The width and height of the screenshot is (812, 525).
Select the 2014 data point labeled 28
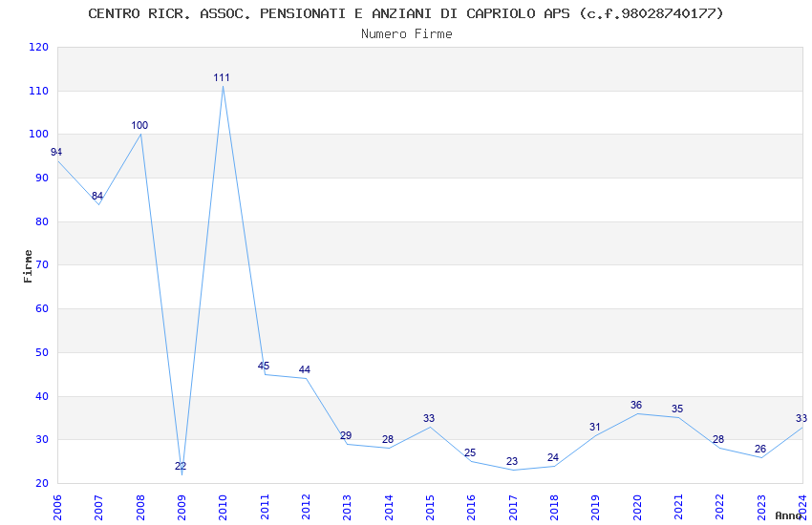388,440
